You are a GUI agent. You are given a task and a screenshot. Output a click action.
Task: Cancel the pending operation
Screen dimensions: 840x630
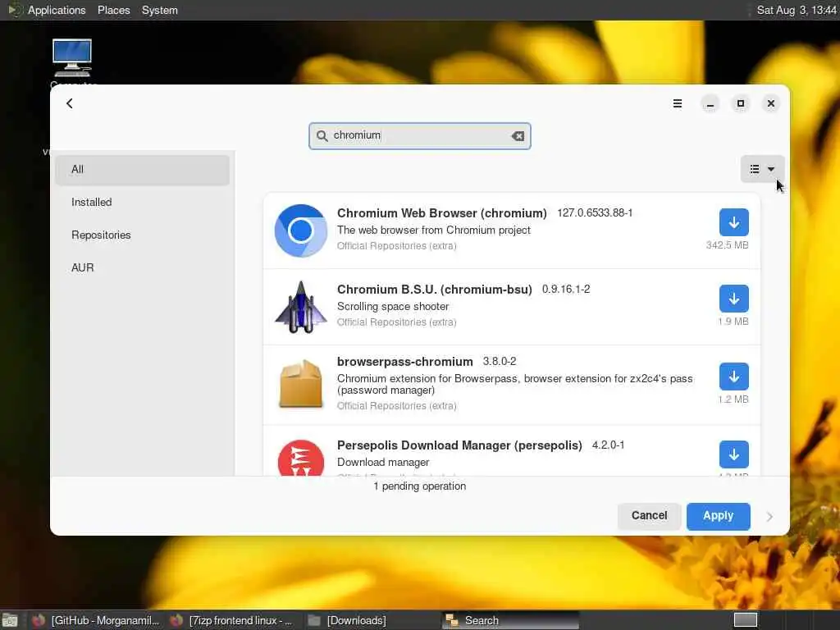coord(649,516)
